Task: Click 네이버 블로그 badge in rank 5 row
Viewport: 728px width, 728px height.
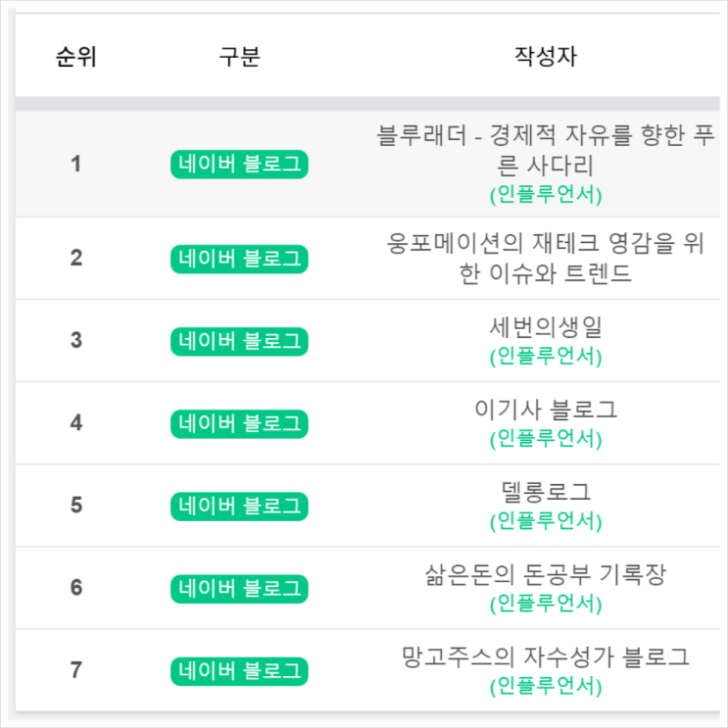Action: click(239, 506)
